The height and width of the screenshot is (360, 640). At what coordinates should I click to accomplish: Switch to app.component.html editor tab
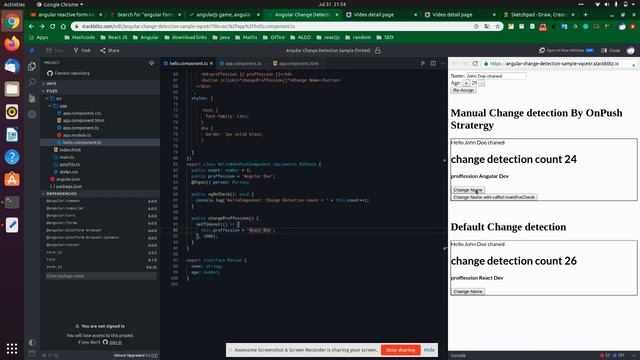coord(296,63)
